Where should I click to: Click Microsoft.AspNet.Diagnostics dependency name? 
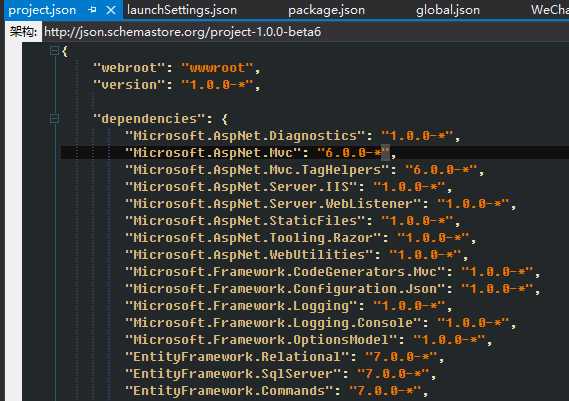click(x=245, y=136)
